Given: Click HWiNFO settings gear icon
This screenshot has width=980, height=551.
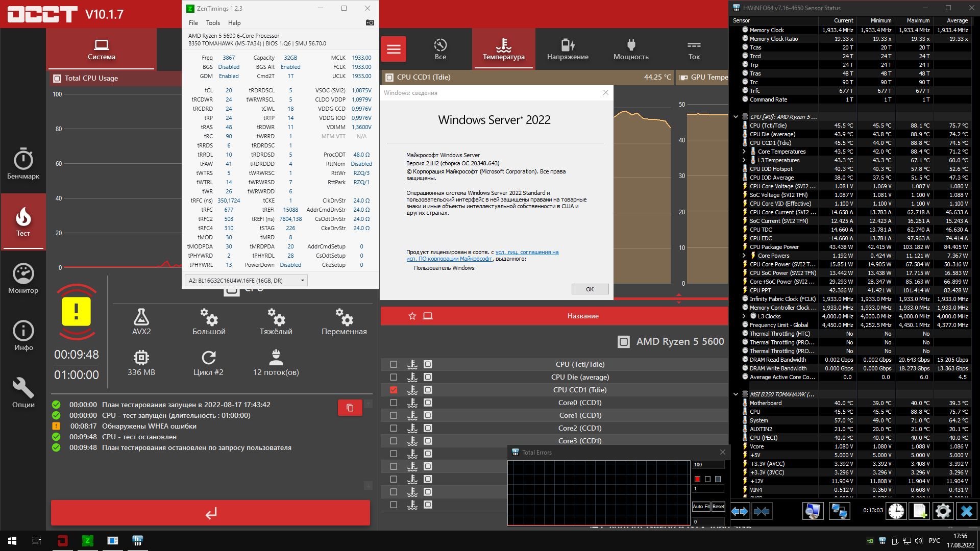Looking at the screenshot, I should [943, 511].
